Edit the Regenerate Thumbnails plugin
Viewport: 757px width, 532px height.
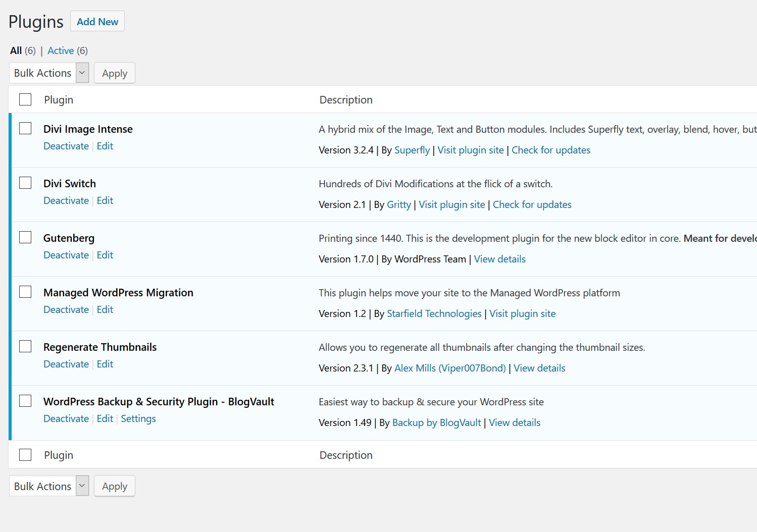tap(105, 364)
